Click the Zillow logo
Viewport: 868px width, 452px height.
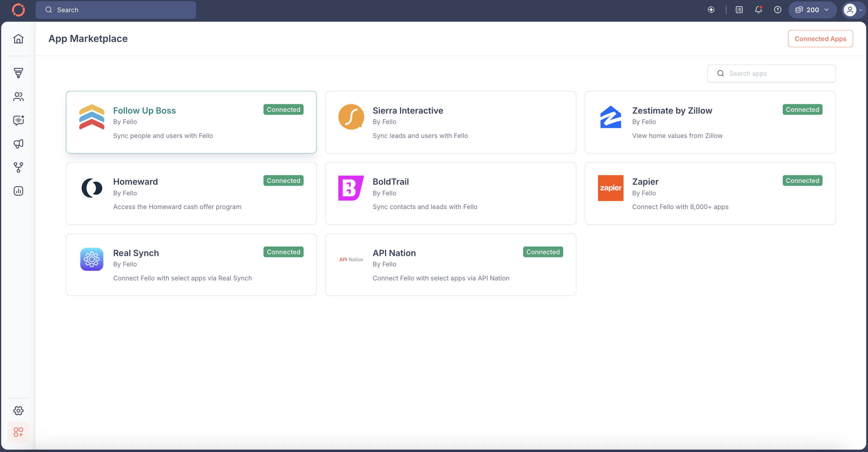coord(610,117)
